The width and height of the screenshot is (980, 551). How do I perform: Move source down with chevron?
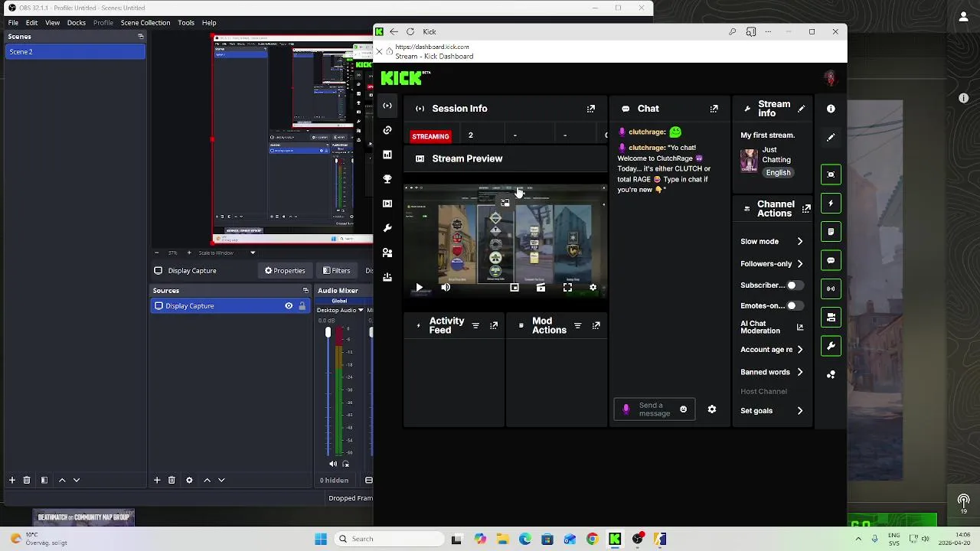[x=221, y=480]
